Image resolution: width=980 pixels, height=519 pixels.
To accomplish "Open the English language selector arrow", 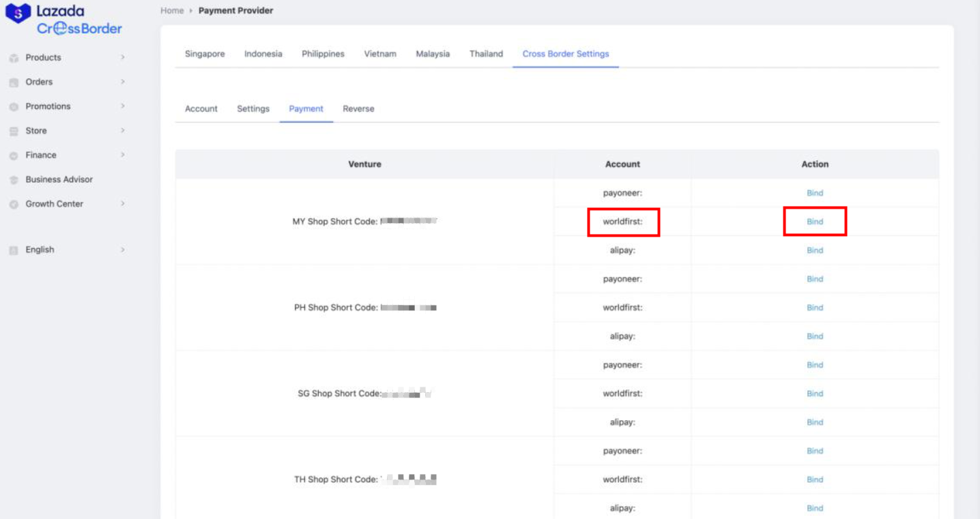I will coord(123,250).
